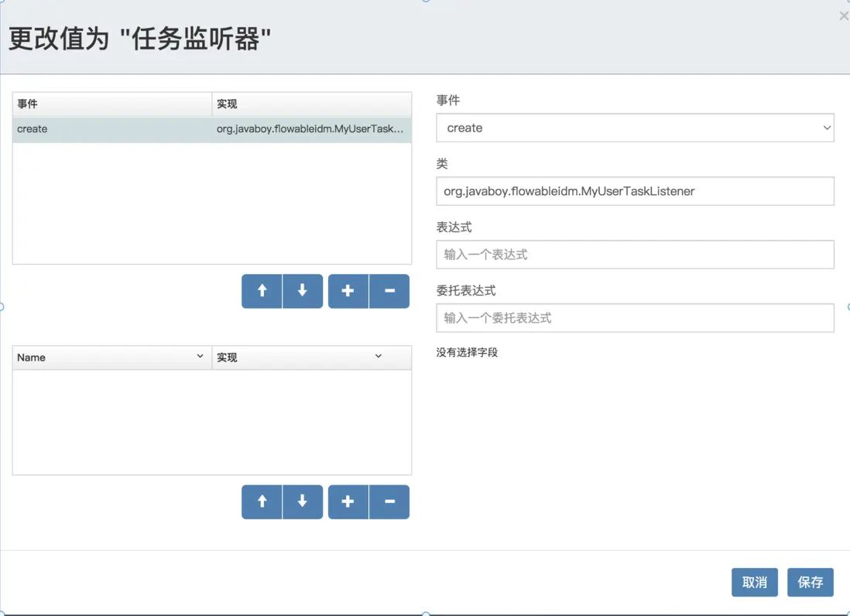Remove a field with minus button
The height and width of the screenshot is (616, 850).
coord(389,501)
